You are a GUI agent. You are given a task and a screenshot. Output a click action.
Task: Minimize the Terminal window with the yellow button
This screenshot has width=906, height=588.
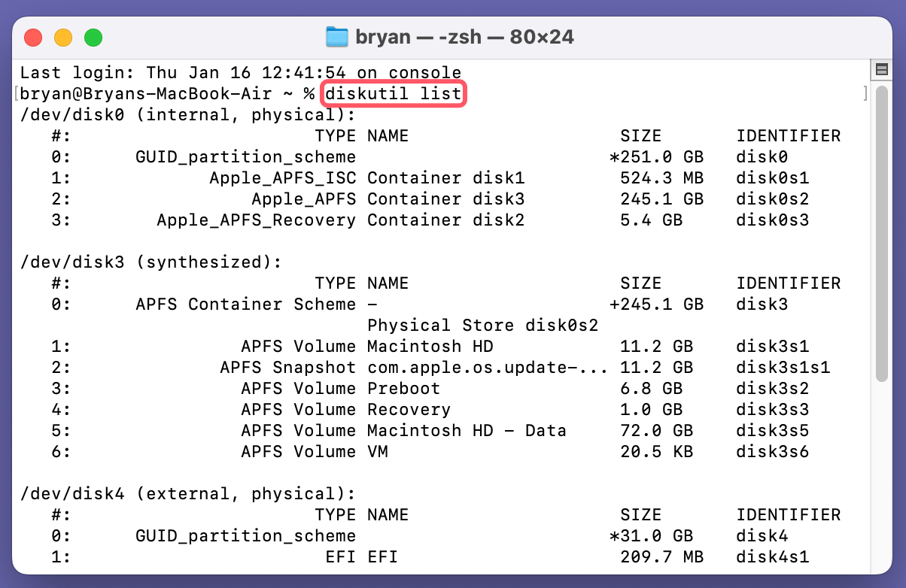(x=63, y=35)
